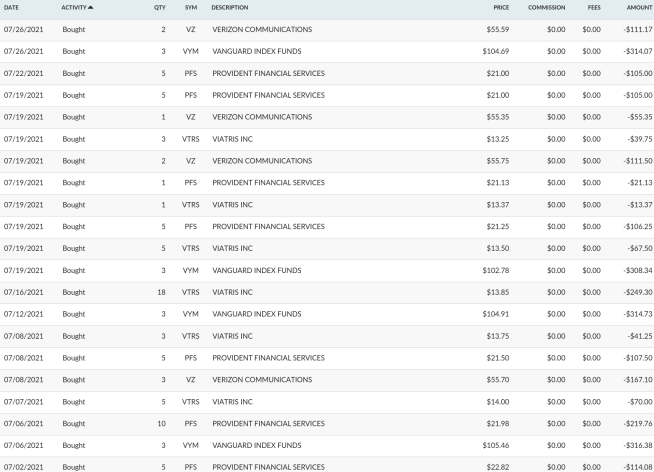
Task: Click PROVIDENT FINANCIAL SERVICES in the 07/22/2021 row
Action: click(268, 73)
